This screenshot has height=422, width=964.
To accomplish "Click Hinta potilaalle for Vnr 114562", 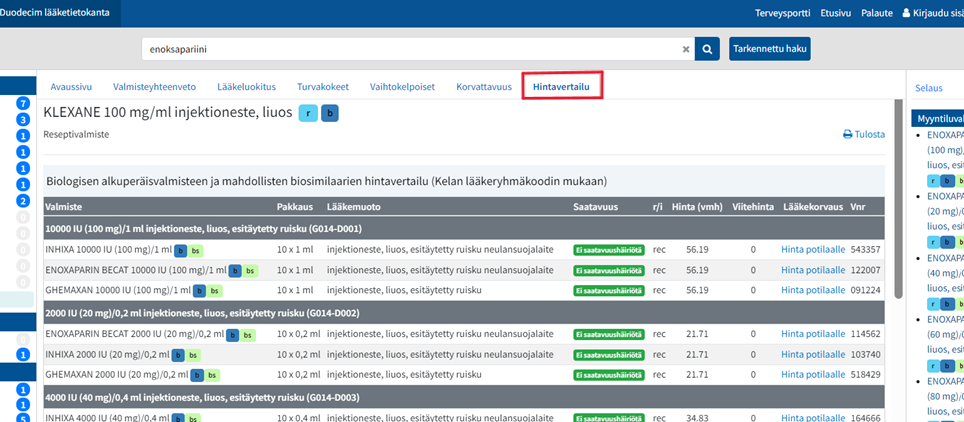I will click(x=813, y=334).
